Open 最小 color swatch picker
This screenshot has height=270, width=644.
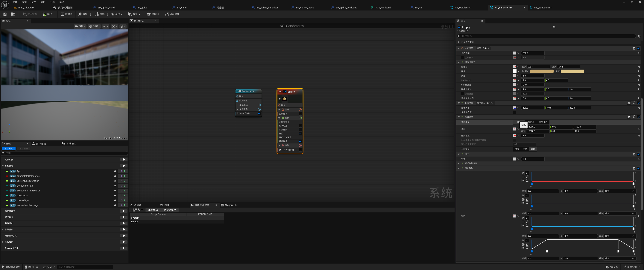click(x=542, y=71)
